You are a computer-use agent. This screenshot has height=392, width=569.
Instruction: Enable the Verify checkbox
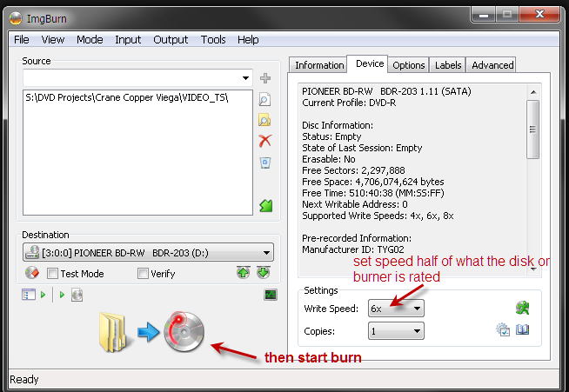(x=144, y=274)
